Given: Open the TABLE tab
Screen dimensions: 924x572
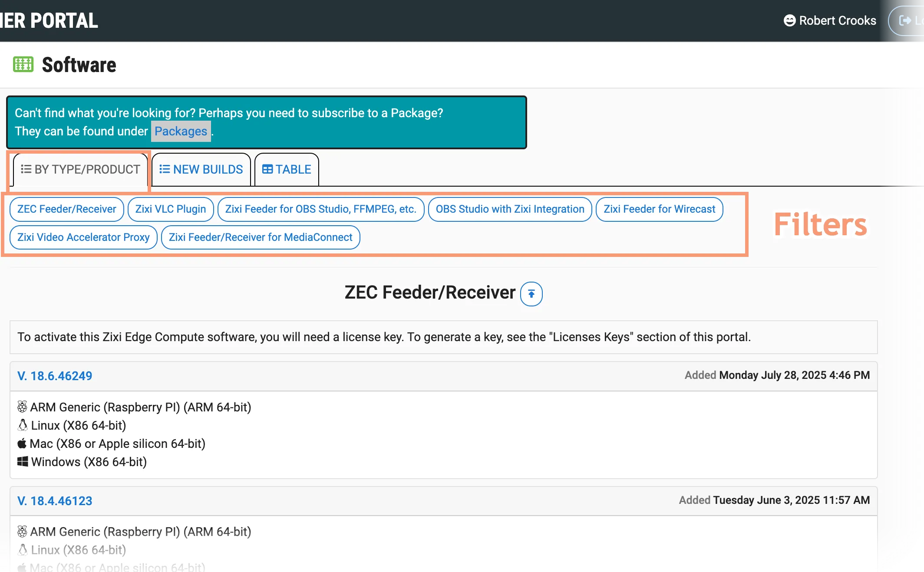Looking at the screenshot, I should (287, 169).
